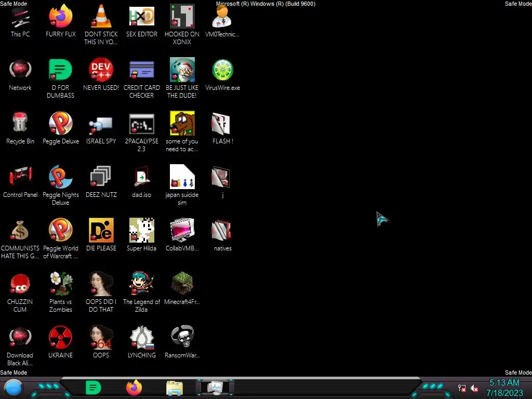Select The Legend of Zilda icon
This screenshot has width=532, height=399.
(141, 283)
